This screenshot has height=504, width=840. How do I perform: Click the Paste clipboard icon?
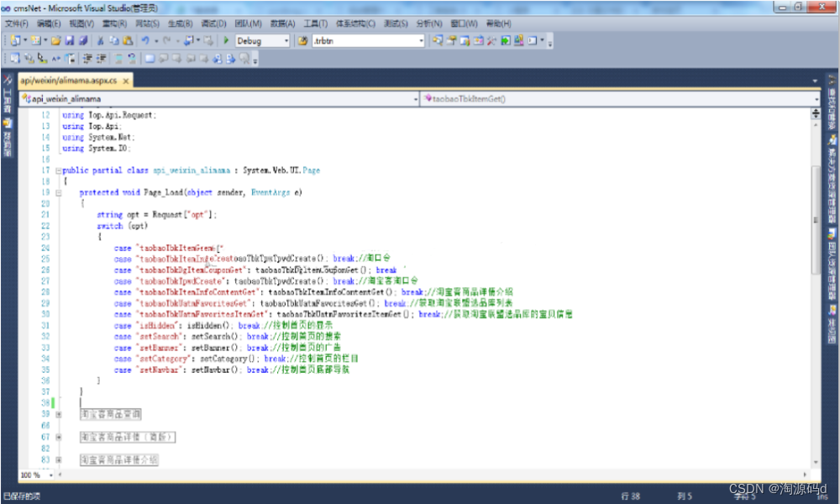click(x=127, y=40)
